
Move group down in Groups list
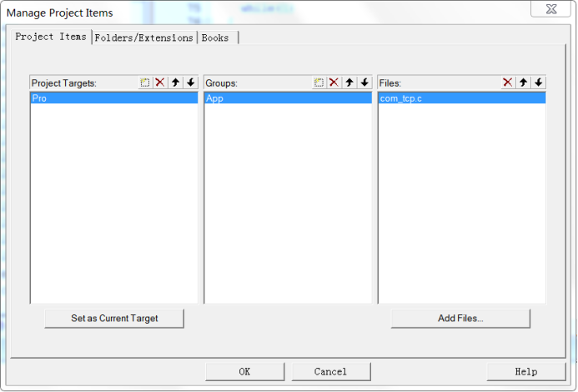click(364, 83)
